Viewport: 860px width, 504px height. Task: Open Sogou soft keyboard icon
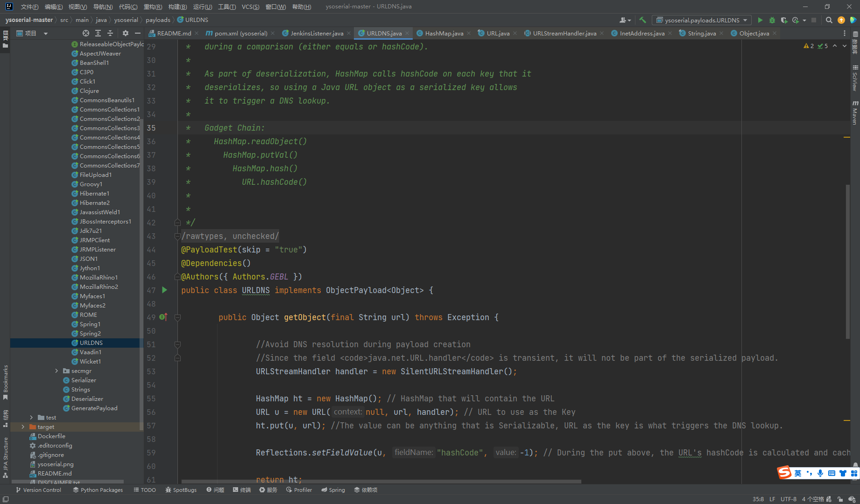(x=832, y=473)
